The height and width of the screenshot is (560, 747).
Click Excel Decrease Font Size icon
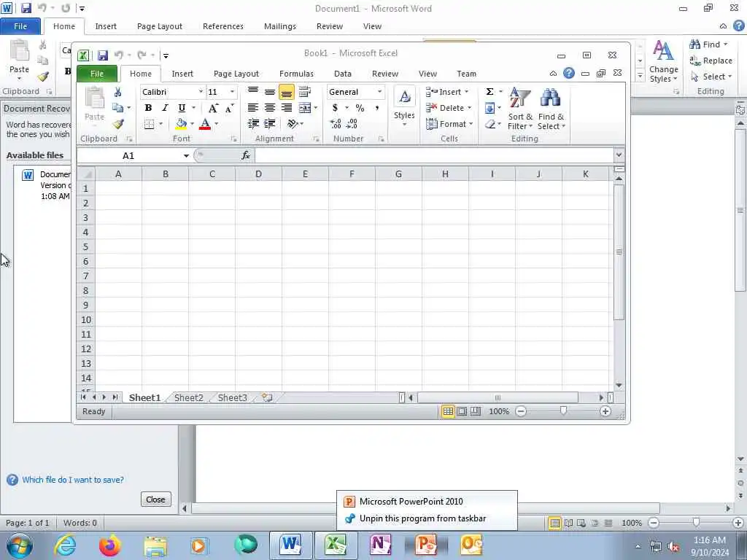(229, 108)
